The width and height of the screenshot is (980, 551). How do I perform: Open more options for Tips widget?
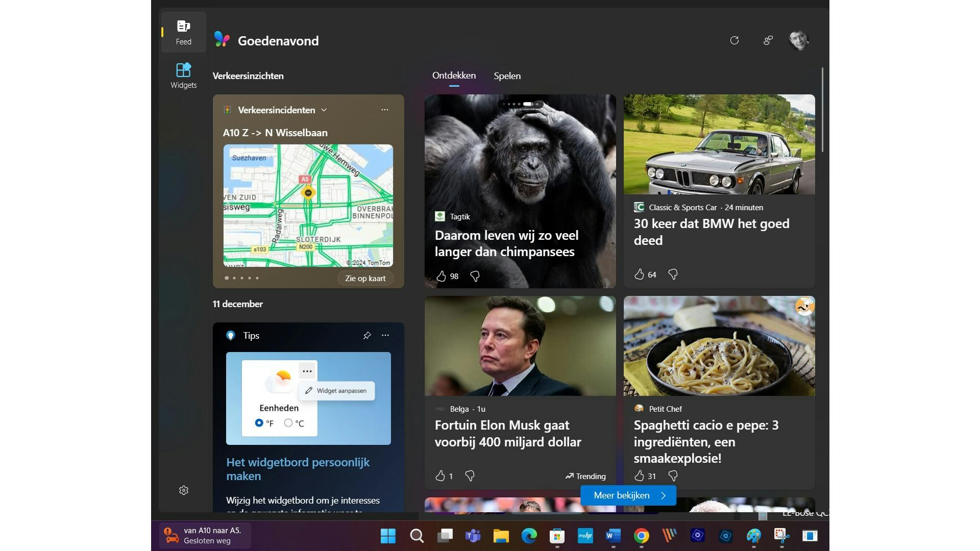pos(385,335)
